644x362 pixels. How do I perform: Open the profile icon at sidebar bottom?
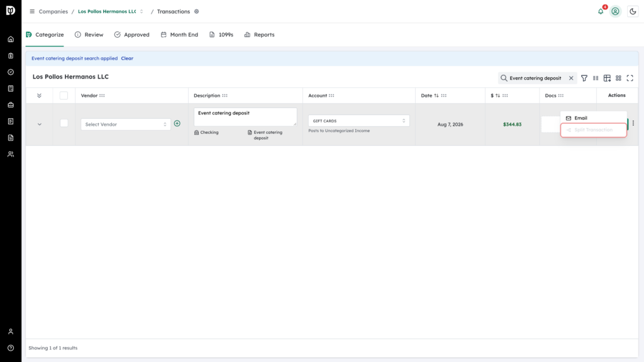coord(11,332)
